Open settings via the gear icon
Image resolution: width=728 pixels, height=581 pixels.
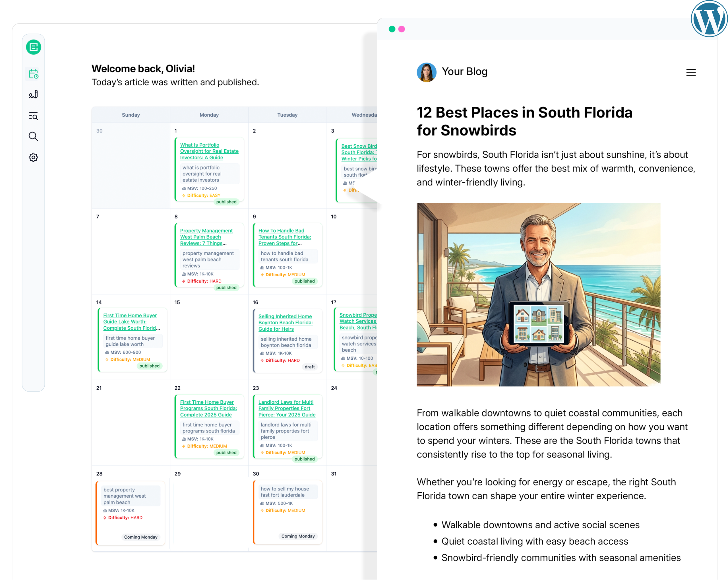tap(33, 157)
